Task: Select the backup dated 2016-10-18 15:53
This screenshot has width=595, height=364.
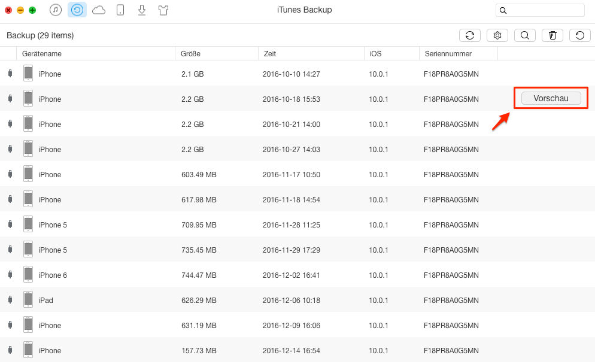Action: click(297, 98)
